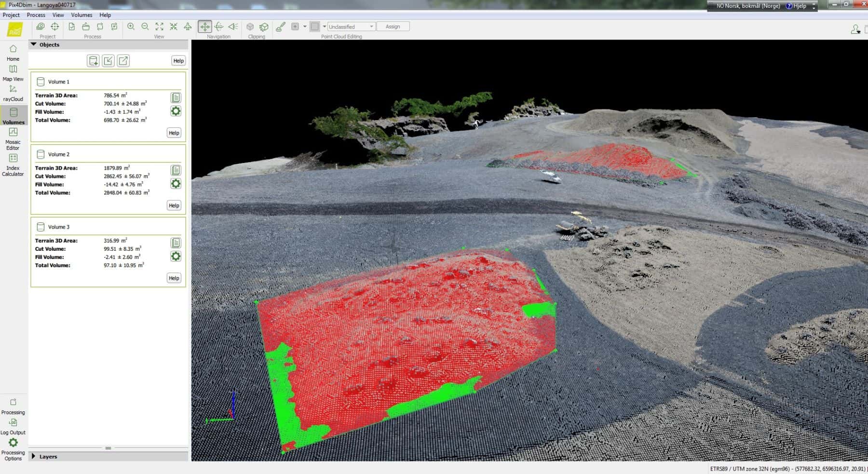Open the Index Calculator
Image resolution: width=868 pixels, height=474 pixels.
pyautogui.click(x=13, y=164)
